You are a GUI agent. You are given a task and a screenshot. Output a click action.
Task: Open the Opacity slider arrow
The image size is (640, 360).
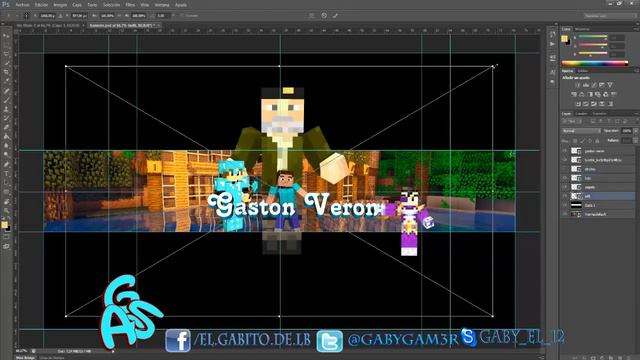(x=636, y=131)
